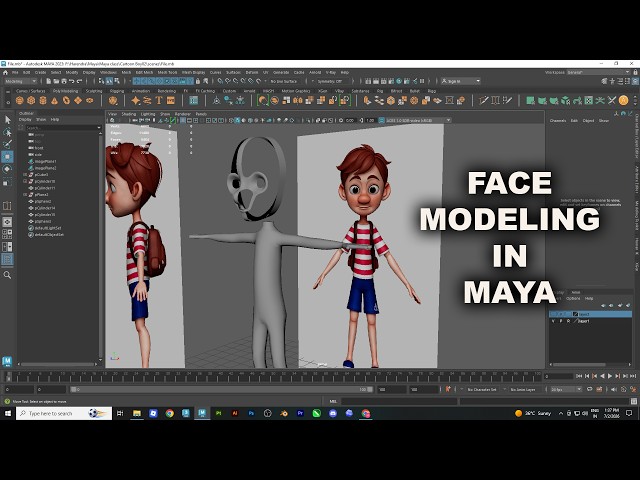Open the Sweep Mesh shelf icon
The width and height of the screenshot is (640, 480).
click(147, 100)
